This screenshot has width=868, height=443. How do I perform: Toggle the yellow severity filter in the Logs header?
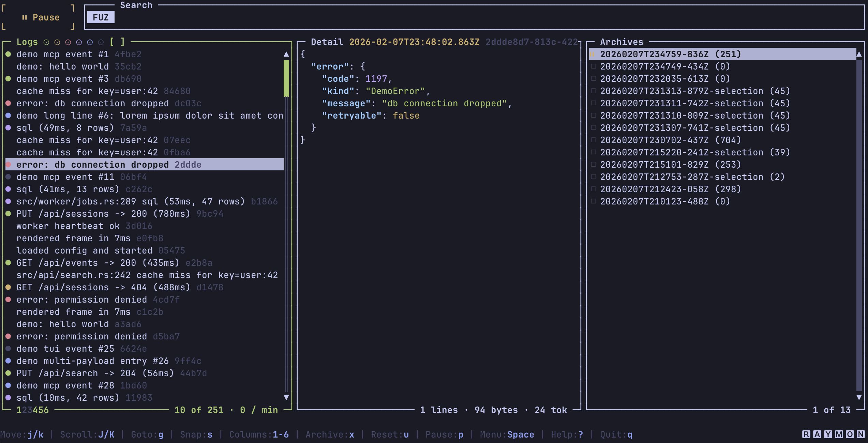(57, 42)
